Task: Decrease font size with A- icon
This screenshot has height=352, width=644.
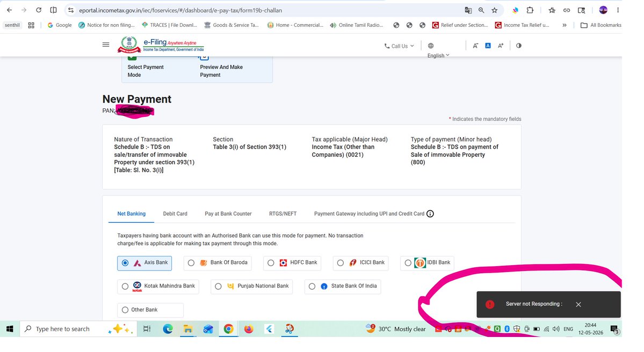Action: [475, 46]
